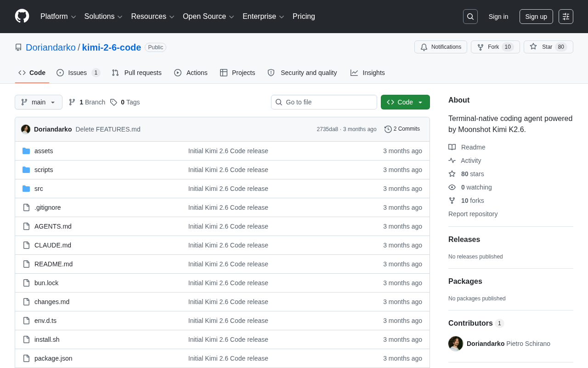The width and height of the screenshot is (588, 368).
Task: Click the file icon beside env.d.ts
Action: 26,321
